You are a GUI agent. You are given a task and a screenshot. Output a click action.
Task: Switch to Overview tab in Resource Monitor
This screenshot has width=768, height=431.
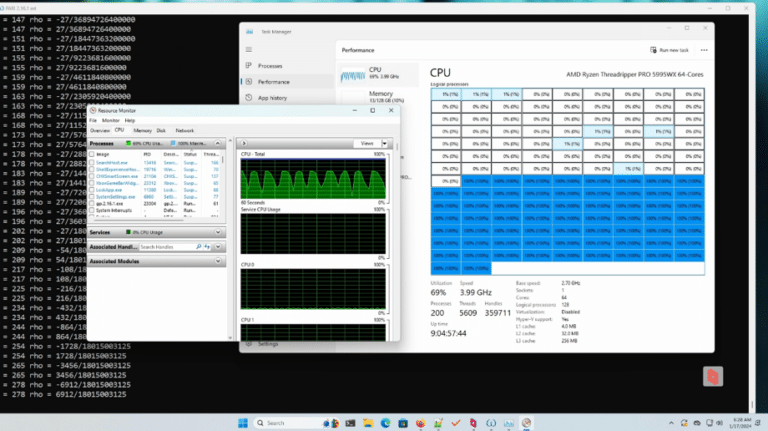(99, 131)
